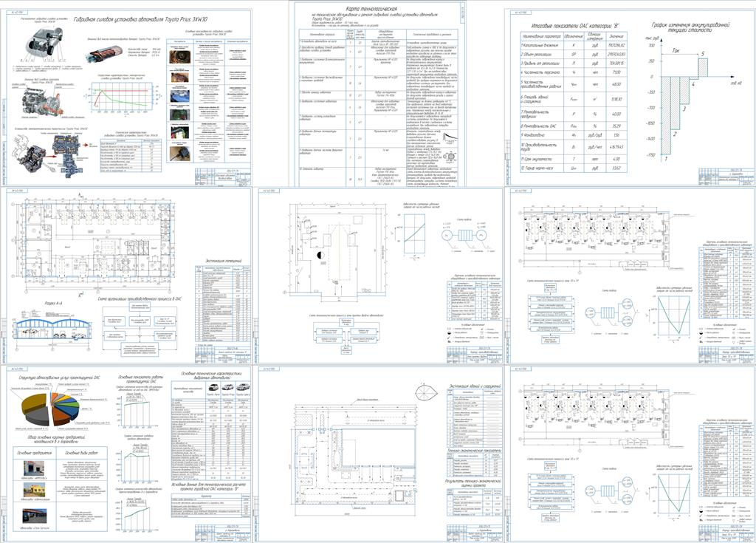Click the 'Основные виды работ' column header
This screenshot has height=543, width=756.
80,454
